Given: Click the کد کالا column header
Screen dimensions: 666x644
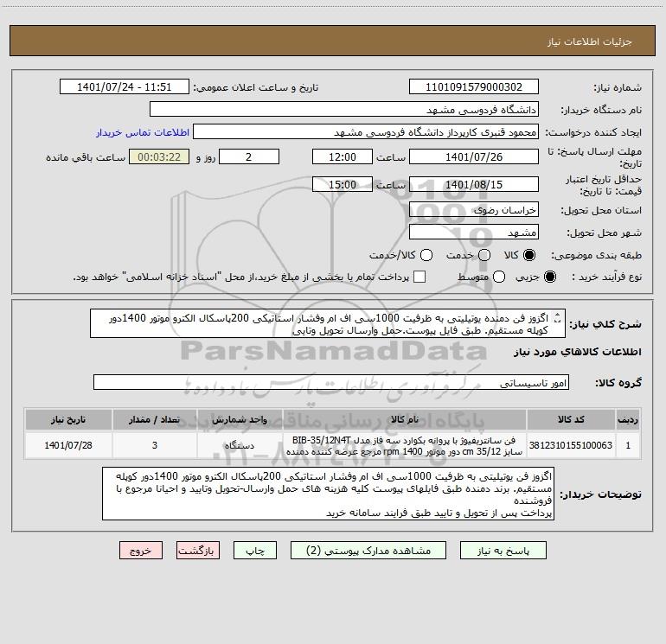Looking at the screenshot, I should click(571, 420).
